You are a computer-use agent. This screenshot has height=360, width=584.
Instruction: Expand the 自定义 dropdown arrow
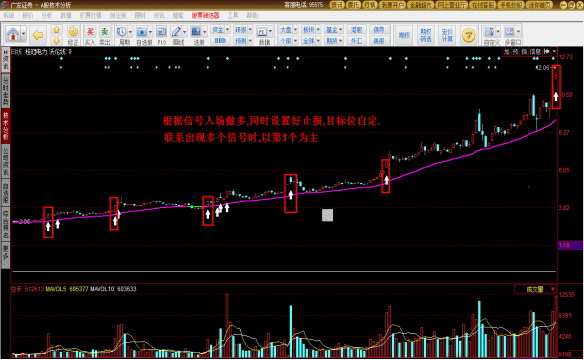498,32
